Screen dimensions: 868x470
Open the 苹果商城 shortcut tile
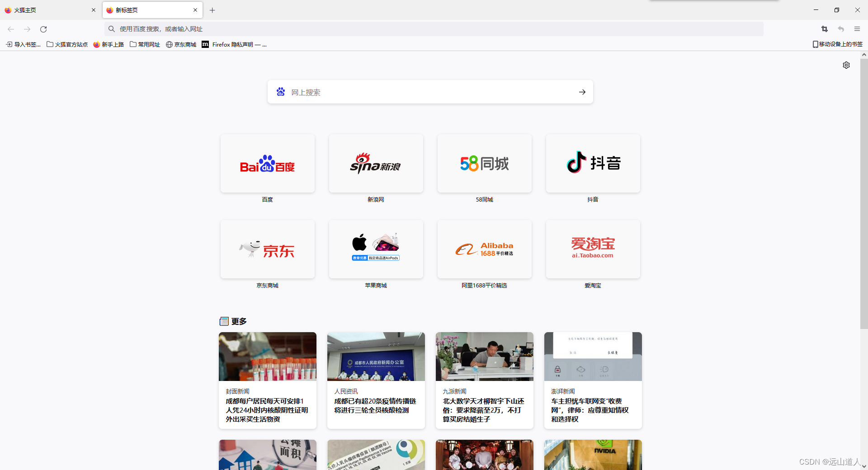[376, 249]
